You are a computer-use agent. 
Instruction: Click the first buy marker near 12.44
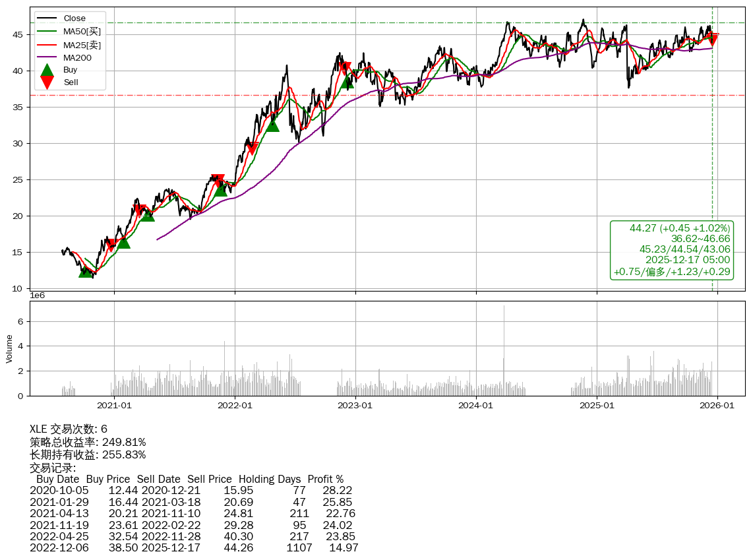click(86, 270)
